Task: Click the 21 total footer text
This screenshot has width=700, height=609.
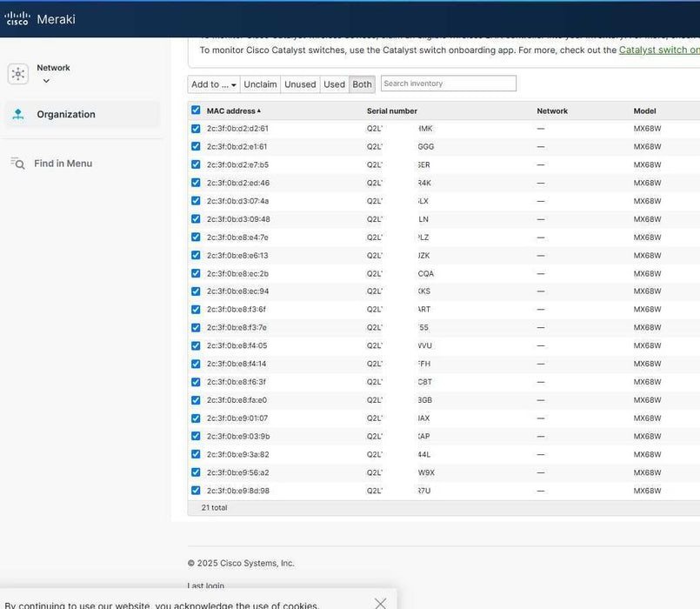Action: tap(214, 507)
